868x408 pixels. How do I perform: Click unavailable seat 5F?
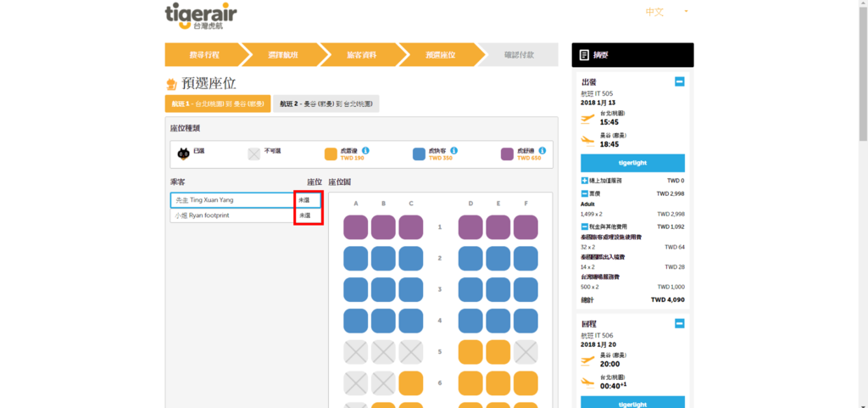526,351
